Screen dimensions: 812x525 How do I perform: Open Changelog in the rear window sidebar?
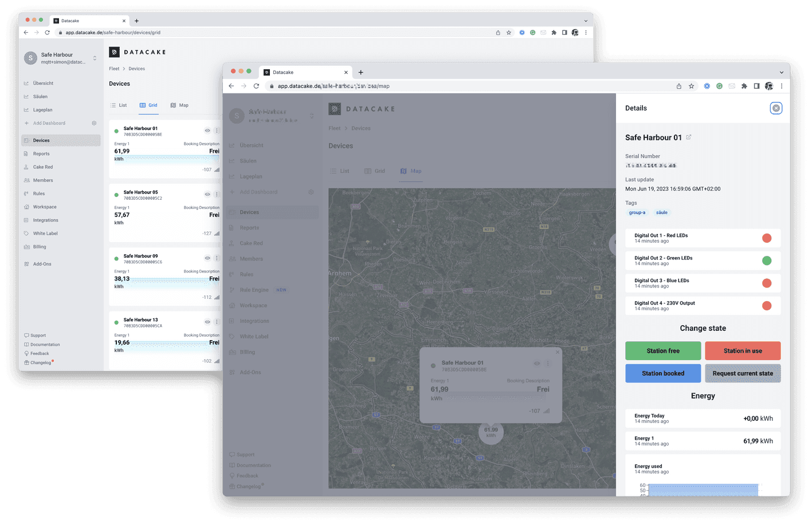pyautogui.click(x=38, y=362)
